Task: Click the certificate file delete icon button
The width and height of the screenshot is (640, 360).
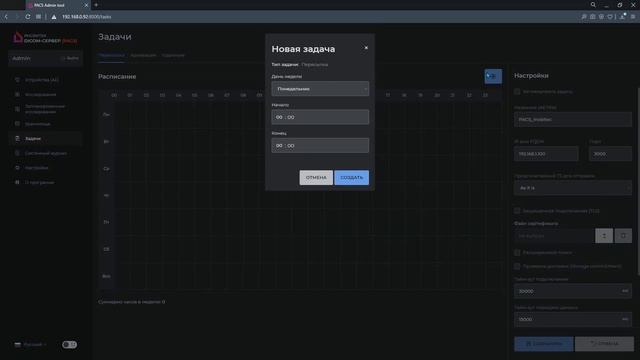Action: (623, 236)
